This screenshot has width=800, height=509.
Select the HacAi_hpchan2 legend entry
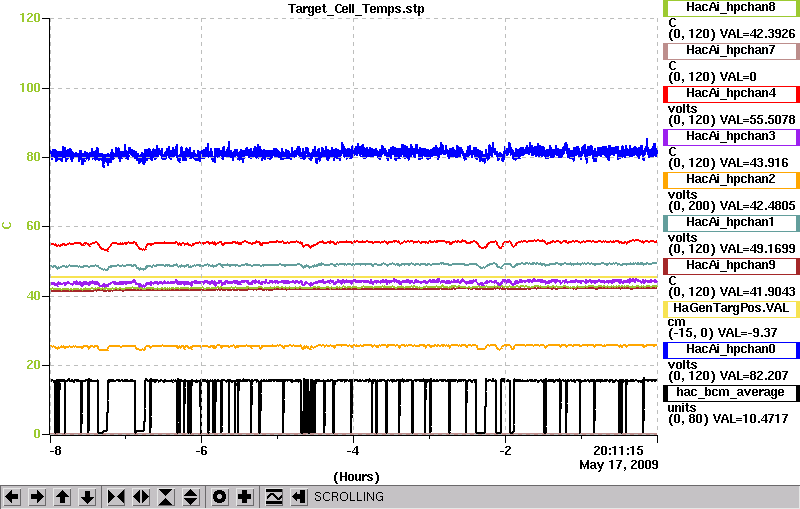coord(731,180)
